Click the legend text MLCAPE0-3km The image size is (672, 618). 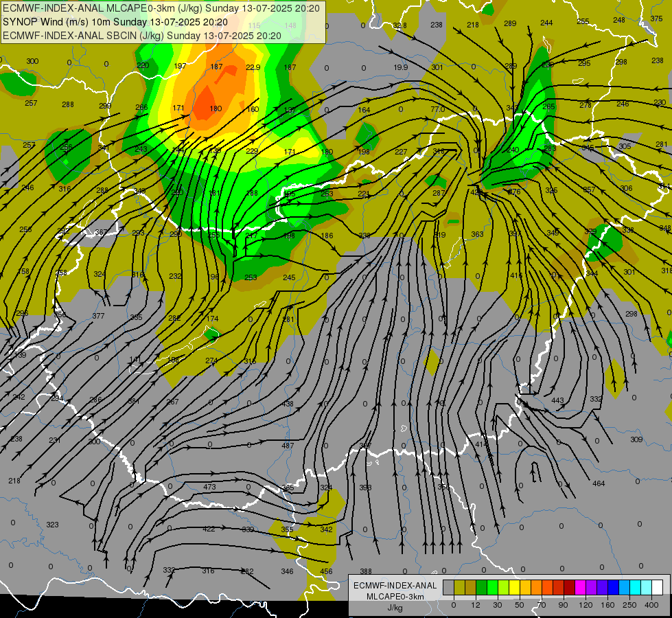click(395, 597)
